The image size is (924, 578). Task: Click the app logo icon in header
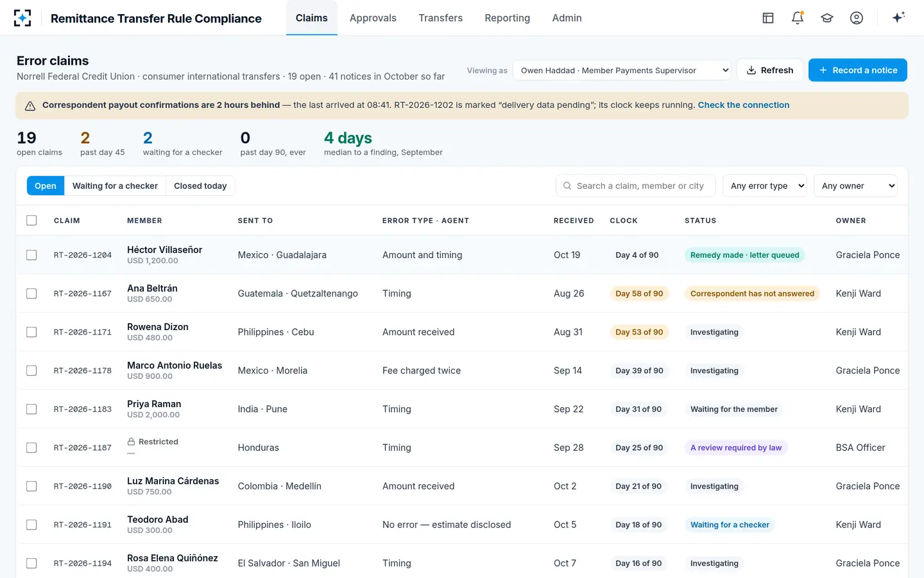click(x=22, y=18)
